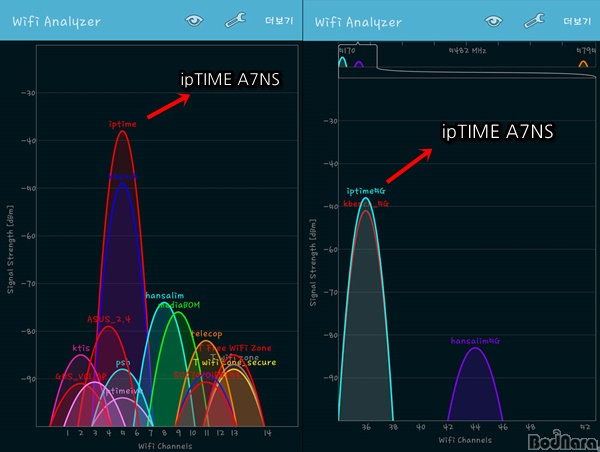The image size is (600, 452).
Task: Tap the eye view icon in left panel
Action: tap(194, 20)
